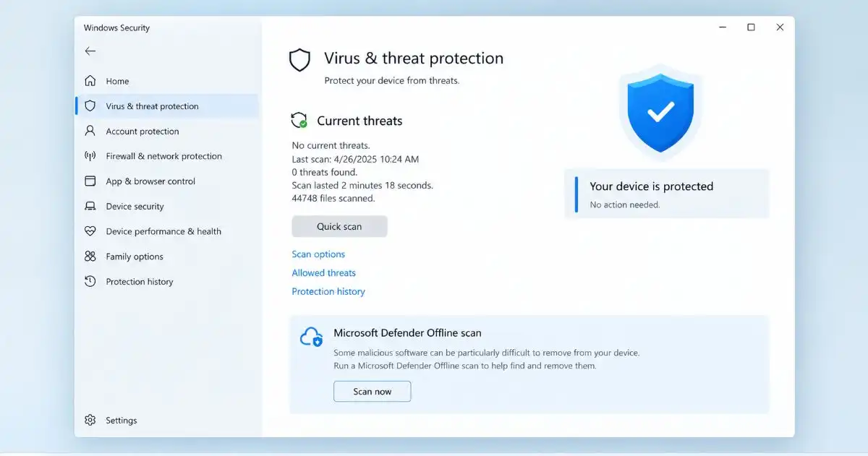This screenshot has width=868, height=456.
Task: Click the Device performance heart icon
Action: tap(90, 231)
